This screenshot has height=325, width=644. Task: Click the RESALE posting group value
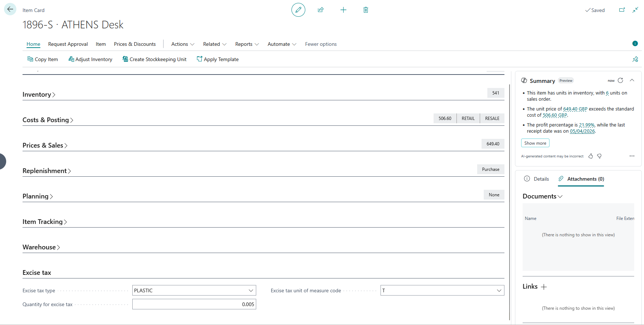click(x=492, y=119)
